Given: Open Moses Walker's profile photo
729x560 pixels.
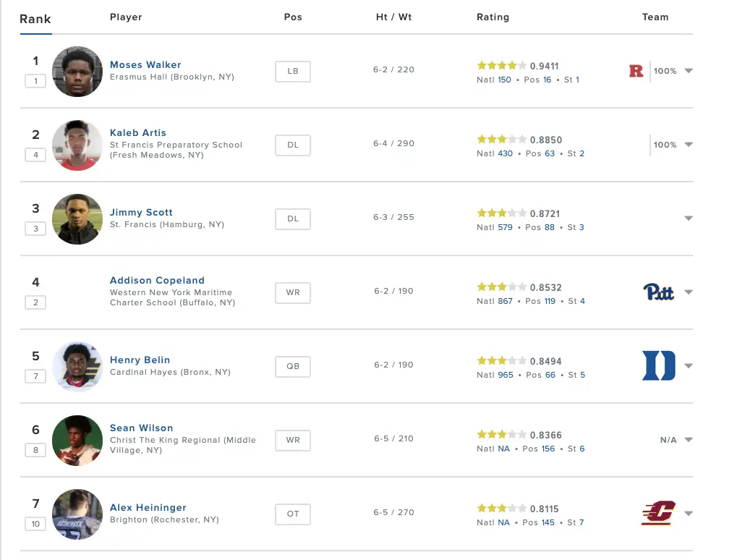Looking at the screenshot, I should (77, 71).
